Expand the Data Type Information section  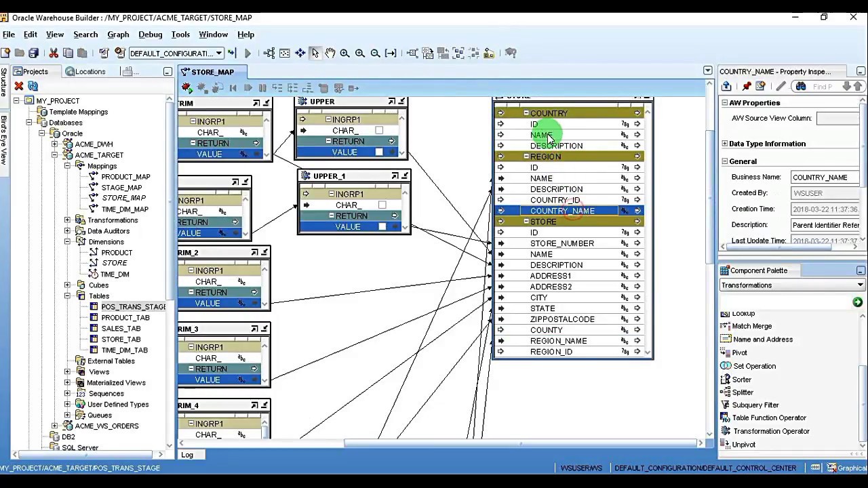point(724,144)
